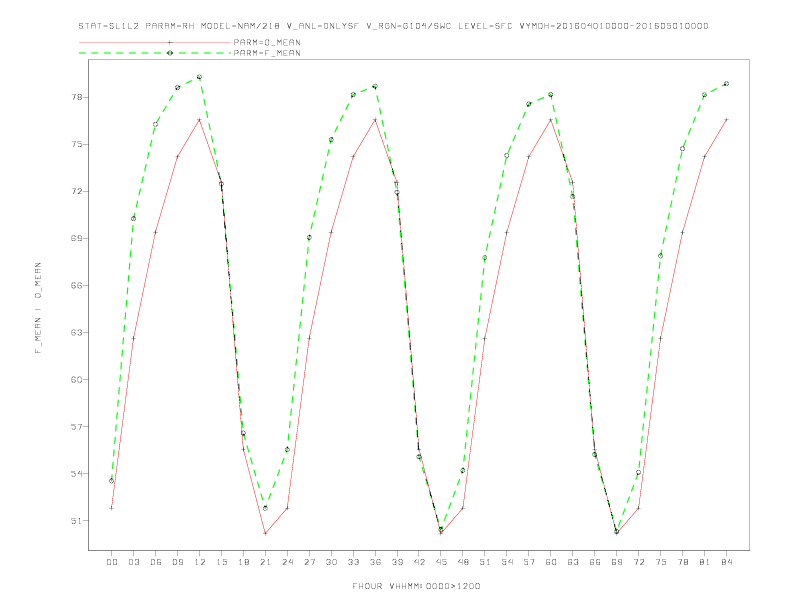The width and height of the screenshot is (792, 612).
Task: Click y-axis tick label 78
Action: pyautogui.click(x=76, y=97)
